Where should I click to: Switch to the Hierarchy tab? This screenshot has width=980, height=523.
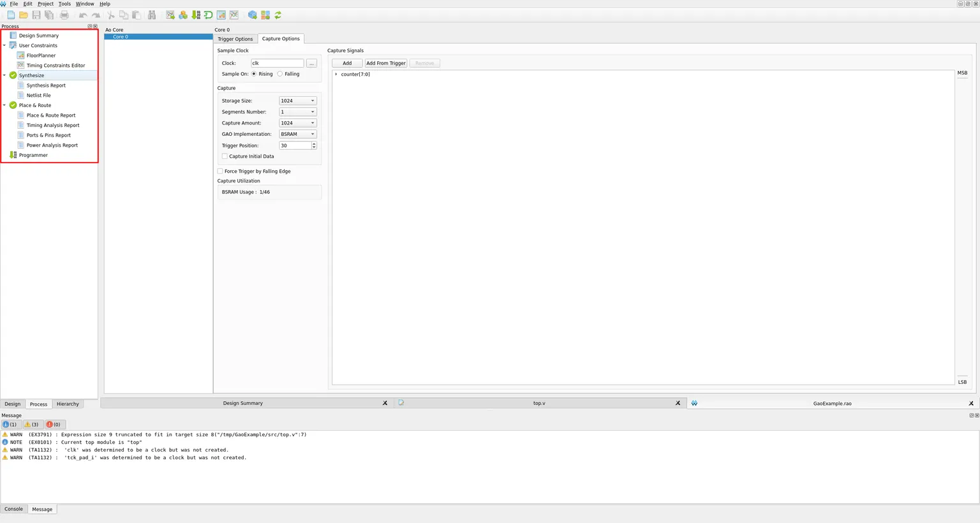(x=68, y=404)
